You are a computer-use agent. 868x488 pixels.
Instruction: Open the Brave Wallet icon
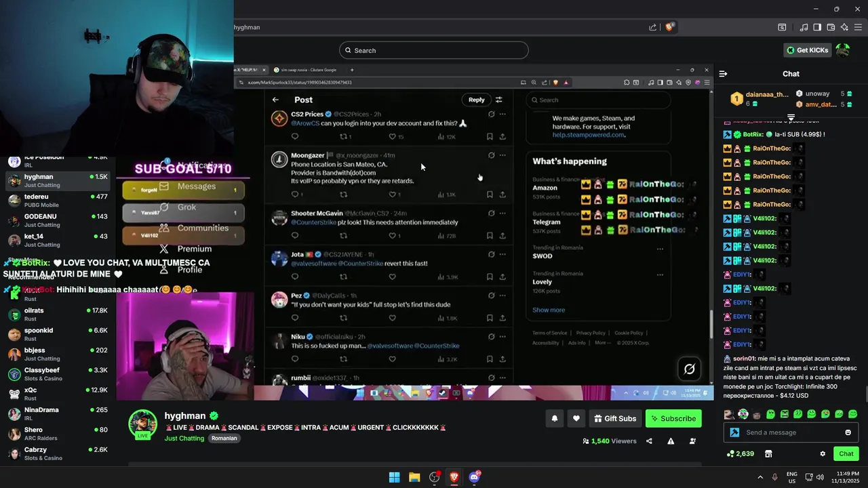tap(831, 27)
